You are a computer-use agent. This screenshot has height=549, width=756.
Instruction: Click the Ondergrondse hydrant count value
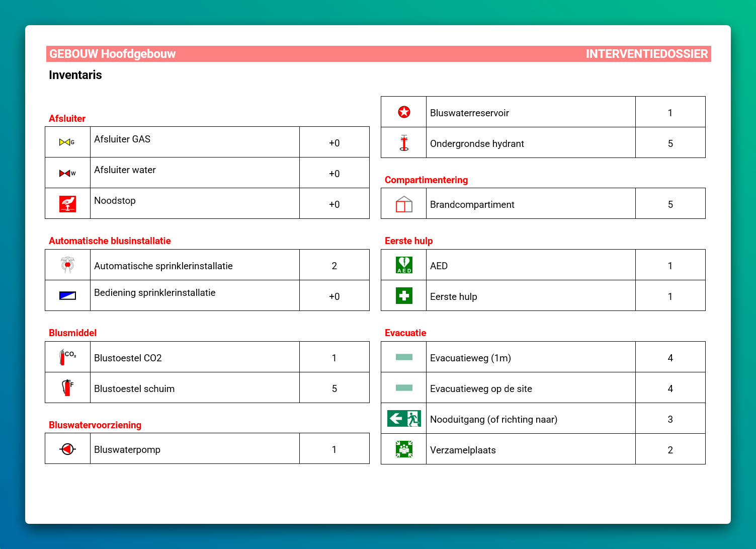pyautogui.click(x=670, y=143)
